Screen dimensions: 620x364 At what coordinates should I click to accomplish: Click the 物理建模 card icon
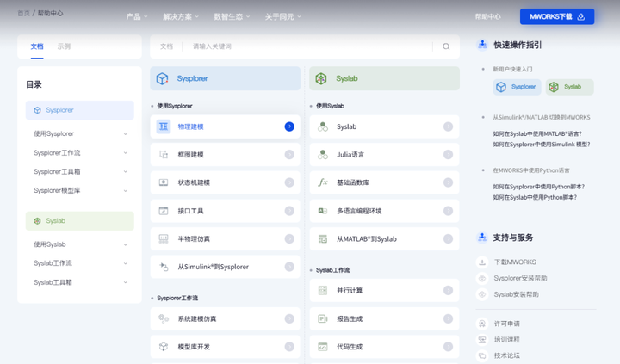coord(164,126)
